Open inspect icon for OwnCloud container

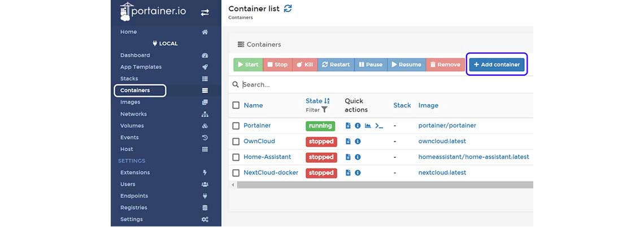click(x=358, y=142)
